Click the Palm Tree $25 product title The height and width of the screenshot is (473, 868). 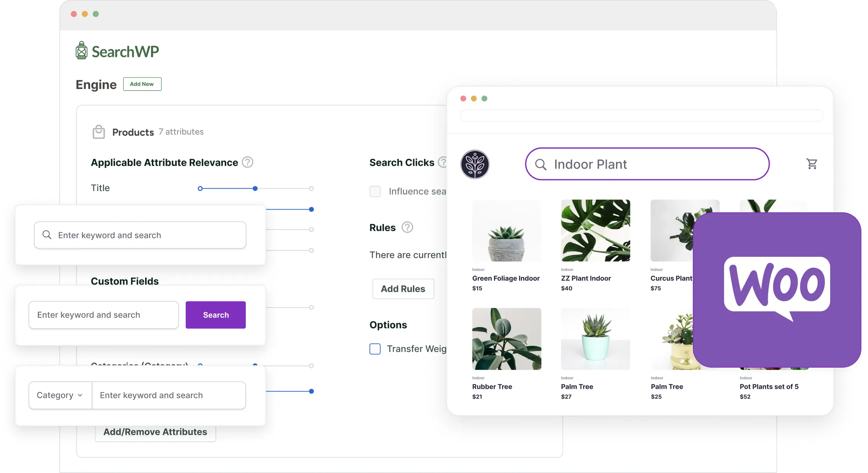[667, 387]
